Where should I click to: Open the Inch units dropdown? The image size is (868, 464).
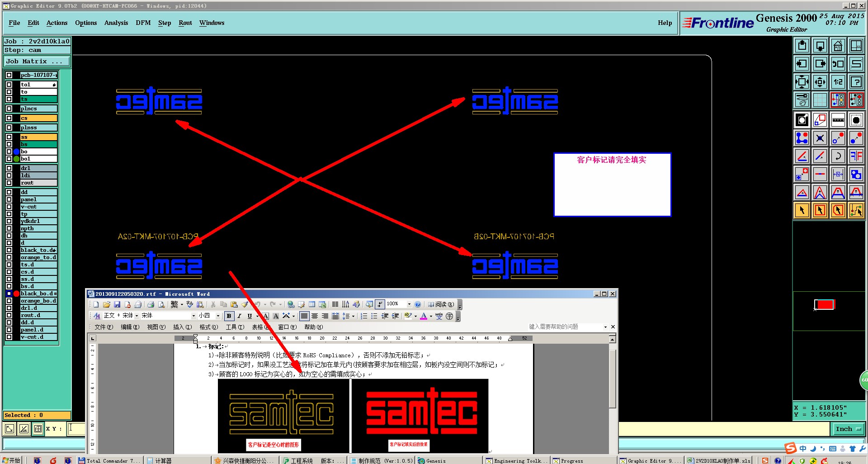848,429
